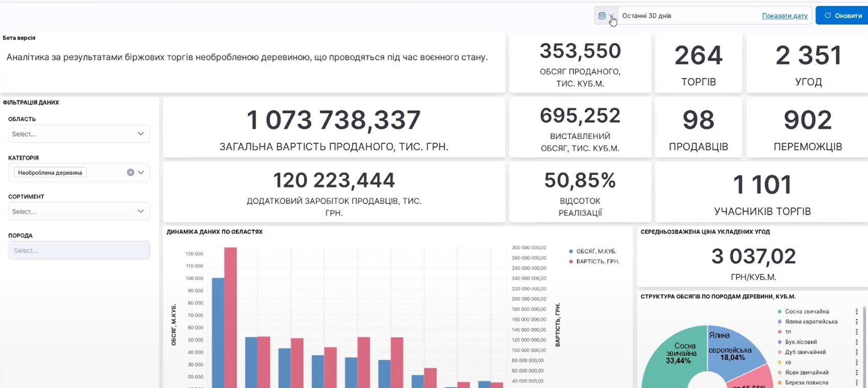Click the Порода select field
This screenshot has width=868, height=388.
pos(79,250)
